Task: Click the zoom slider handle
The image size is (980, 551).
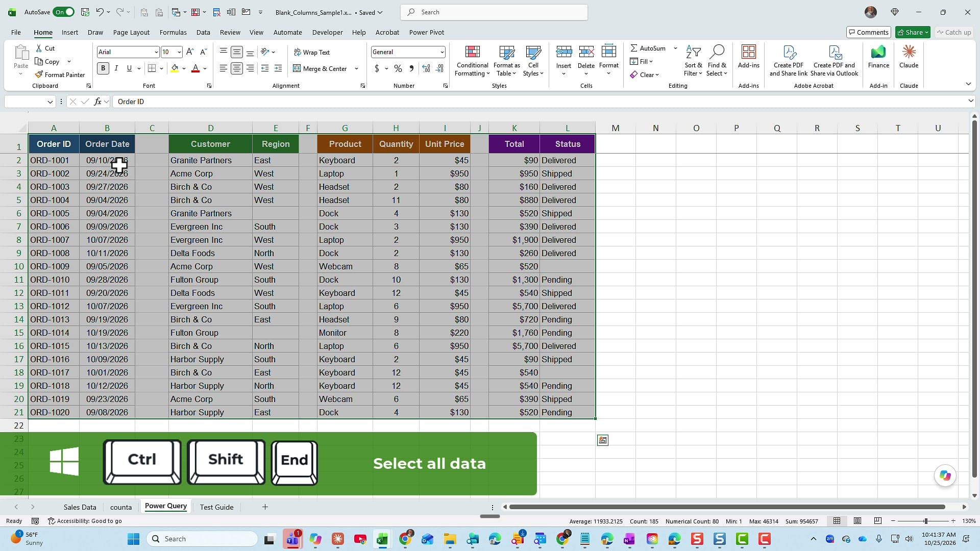Action: coord(925,521)
